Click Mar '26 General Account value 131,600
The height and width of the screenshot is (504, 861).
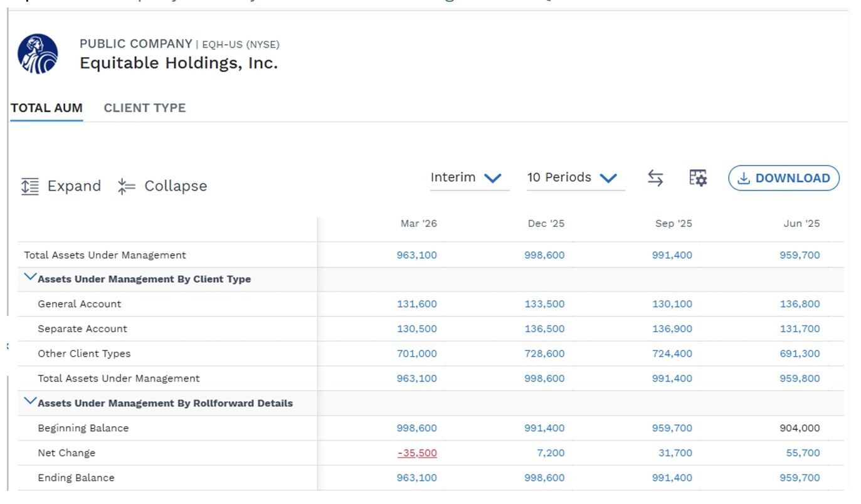coord(417,304)
